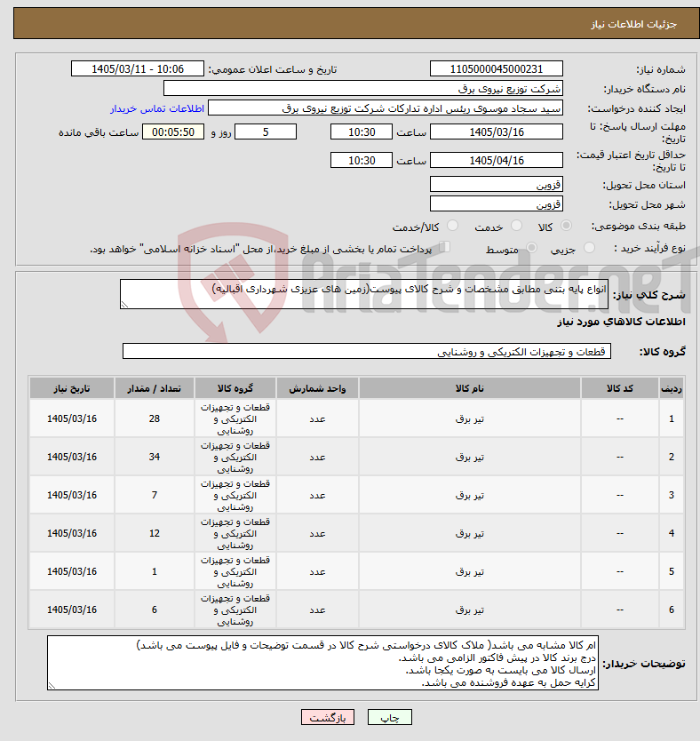This screenshot has height=741, width=700.
Task: Click quantity 1 in row 5
Action: pyautogui.click(x=154, y=572)
